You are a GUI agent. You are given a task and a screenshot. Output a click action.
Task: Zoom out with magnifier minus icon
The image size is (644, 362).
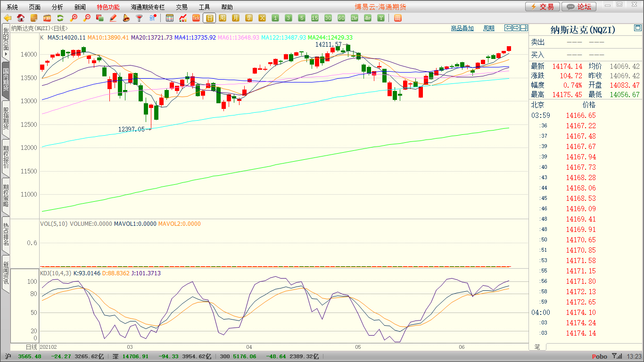coord(87,18)
